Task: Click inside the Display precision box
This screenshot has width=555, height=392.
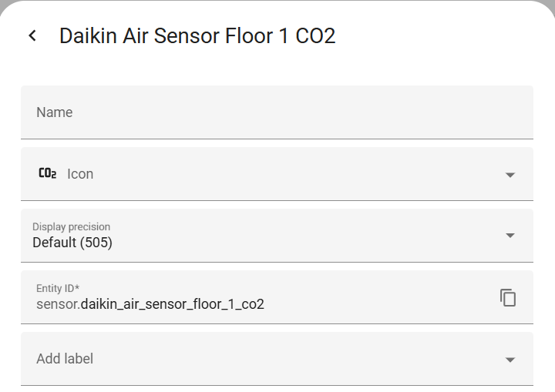Action: click(x=277, y=236)
